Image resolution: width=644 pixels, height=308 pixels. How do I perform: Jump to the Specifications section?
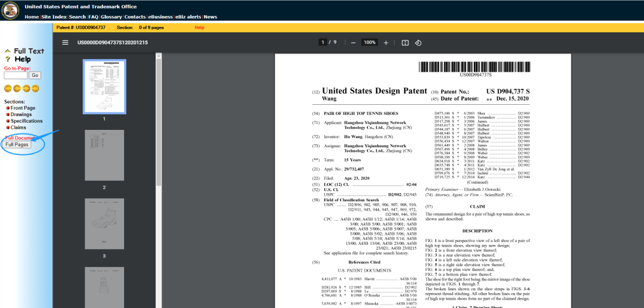[27, 121]
